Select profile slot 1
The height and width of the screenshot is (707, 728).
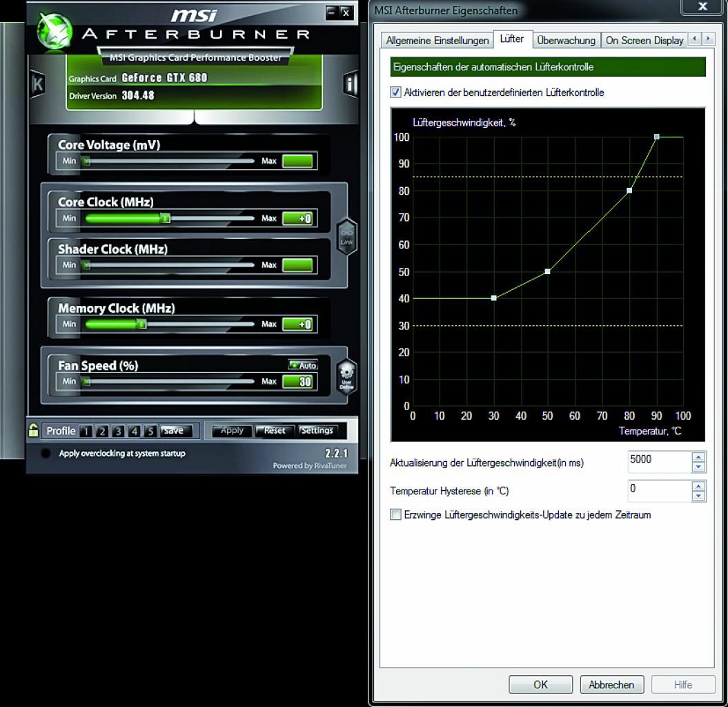coord(86,431)
